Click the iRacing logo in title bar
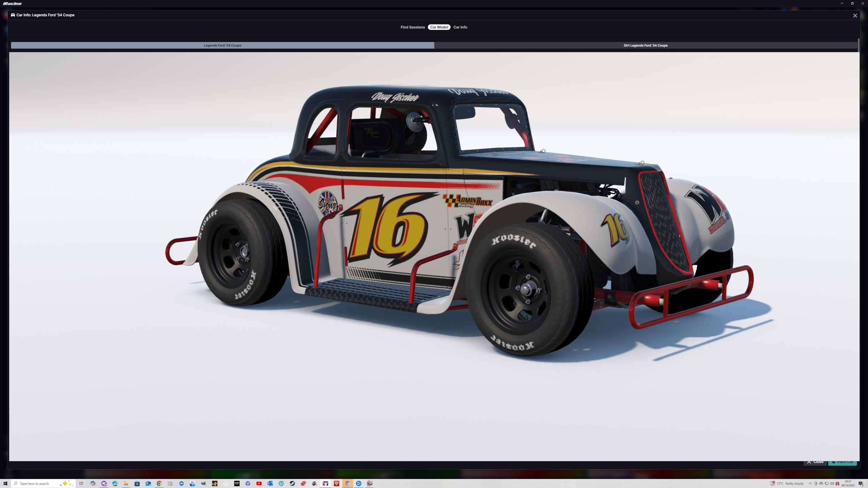 12,4
